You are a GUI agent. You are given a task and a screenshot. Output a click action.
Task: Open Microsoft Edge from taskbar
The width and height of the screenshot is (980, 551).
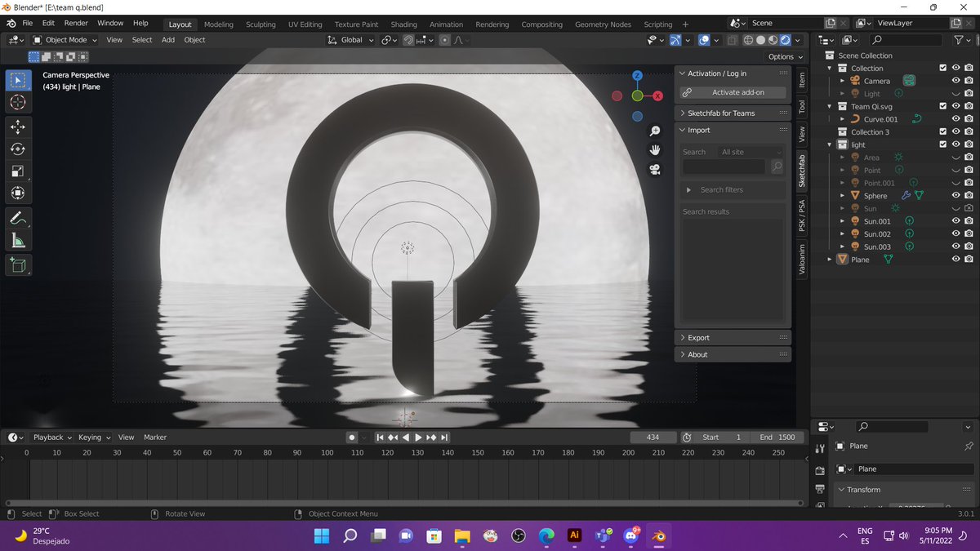pyautogui.click(x=546, y=535)
